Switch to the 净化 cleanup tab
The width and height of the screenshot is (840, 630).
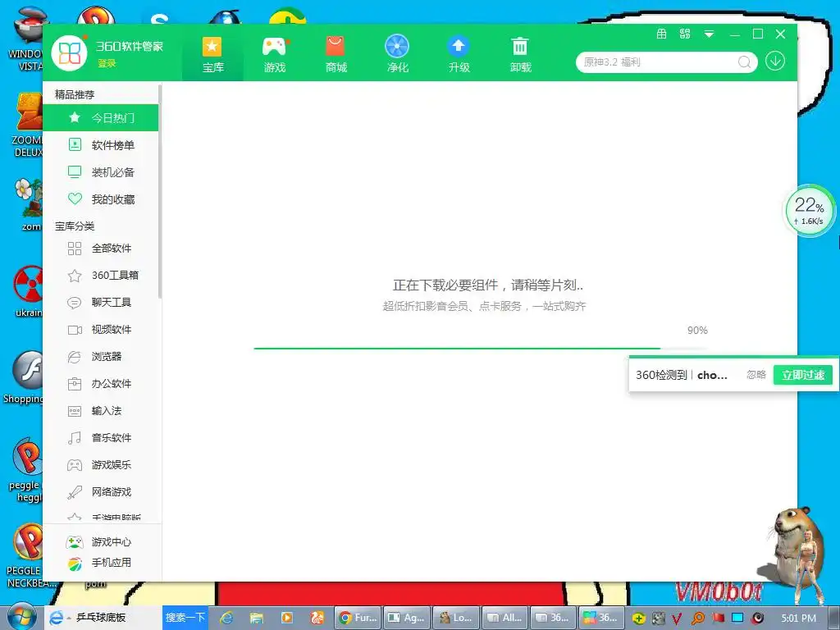[398, 54]
